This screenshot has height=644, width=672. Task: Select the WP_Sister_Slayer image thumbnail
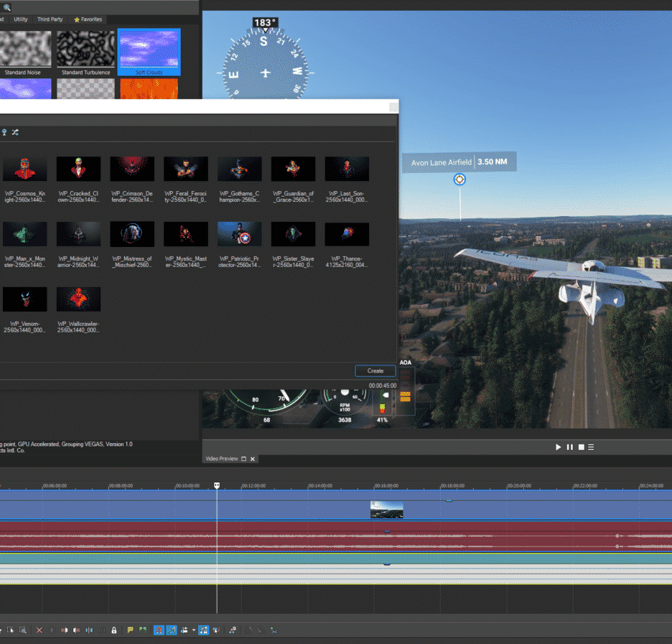(x=293, y=234)
